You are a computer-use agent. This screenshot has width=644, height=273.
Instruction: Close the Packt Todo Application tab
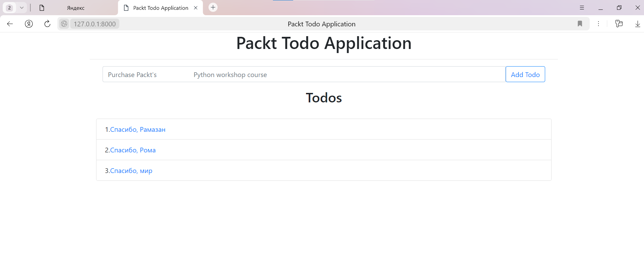click(x=196, y=8)
